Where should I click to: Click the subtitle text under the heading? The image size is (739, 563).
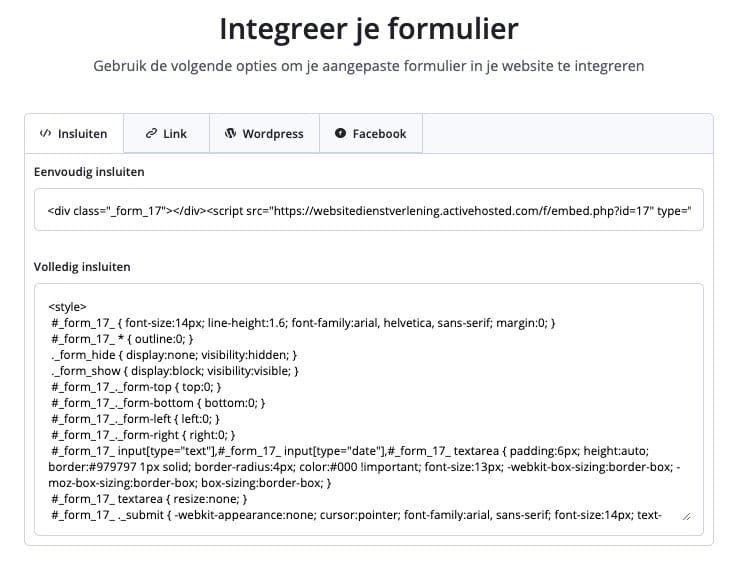[369, 66]
